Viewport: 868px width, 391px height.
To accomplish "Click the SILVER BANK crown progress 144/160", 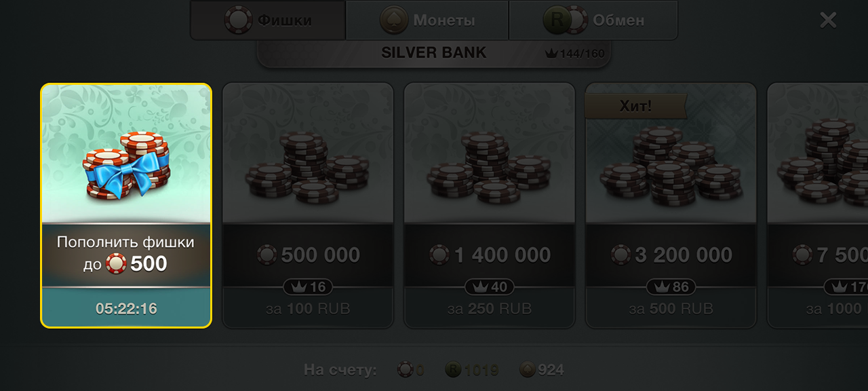I will (574, 54).
